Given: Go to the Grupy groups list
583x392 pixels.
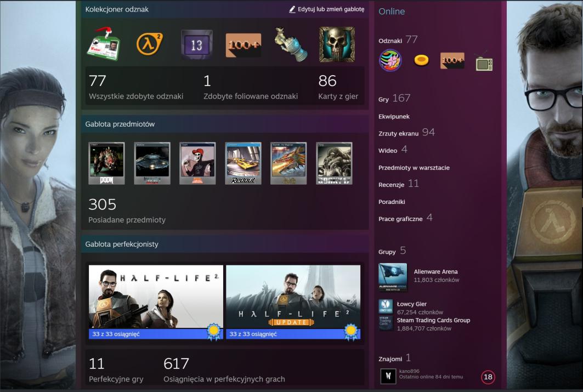Looking at the screenshot, I should pyautogui.click(x=387, y=252).
